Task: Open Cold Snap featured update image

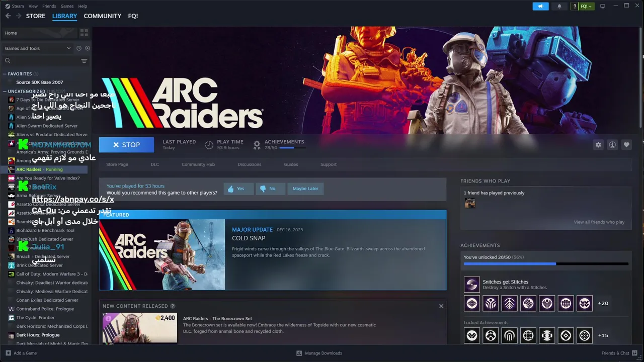Action: [162, 254]
